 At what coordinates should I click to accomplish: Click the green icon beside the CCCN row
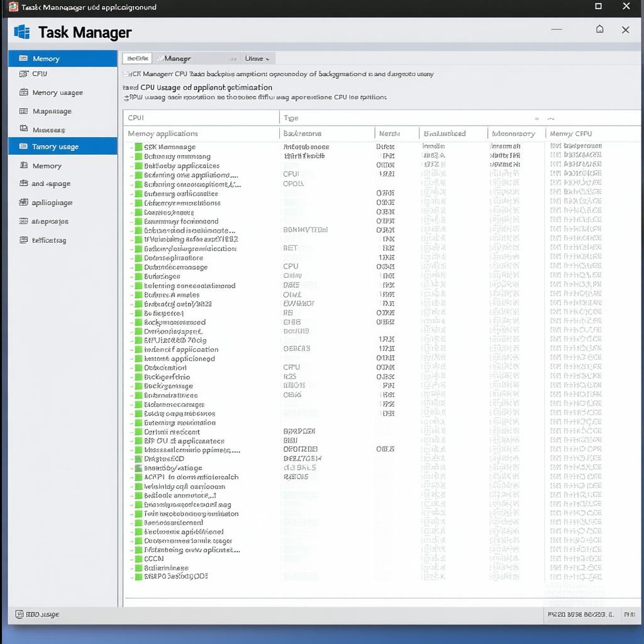point(138,558)
